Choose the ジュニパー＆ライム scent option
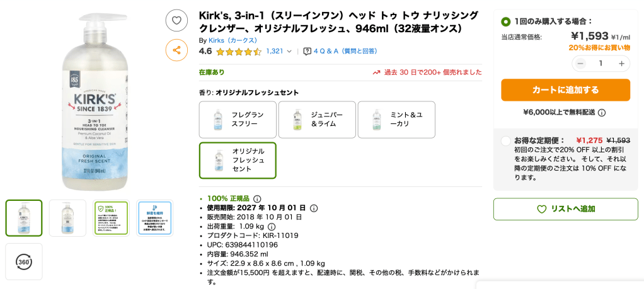Viewport: 644px width, 289px height. tap(316, 120)
